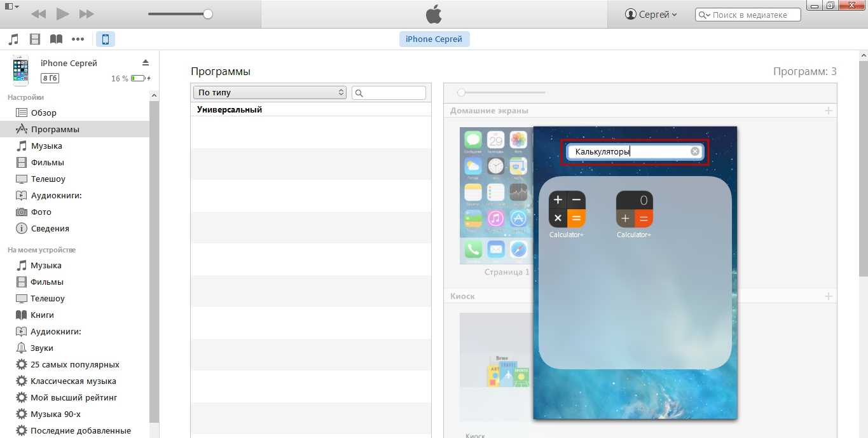Screen dimensions: 868x438
Task: Clear the folder name text
Action: point(695,151)
